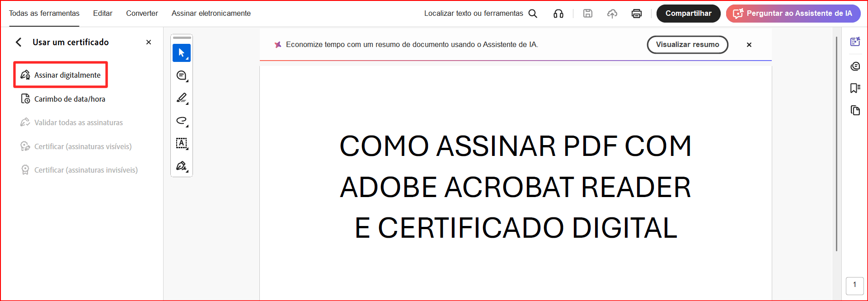The height and width of the screenshot is (301, 868).
Task: Choose the highlighter pen tool
Action: 182,98
